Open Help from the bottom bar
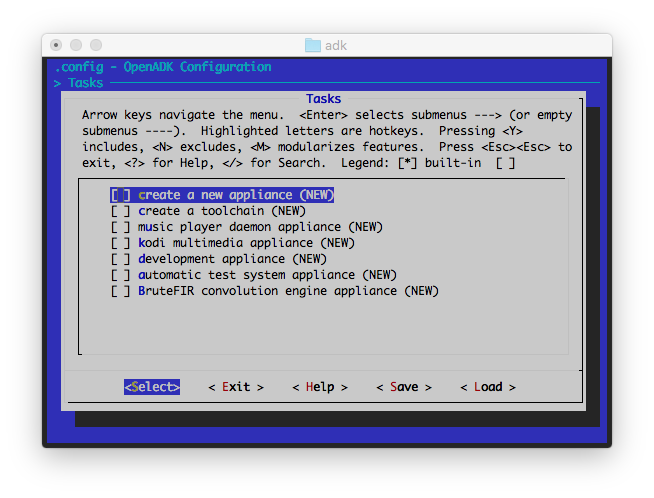Image resolution: width=654 pixels, height=498 pixels. pyautogui.click(x=320, y=387)
